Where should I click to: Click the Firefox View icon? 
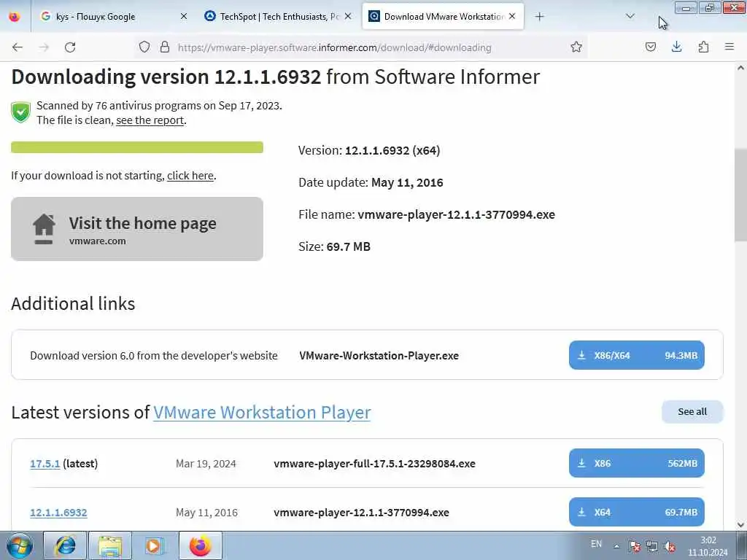point(15,17)
